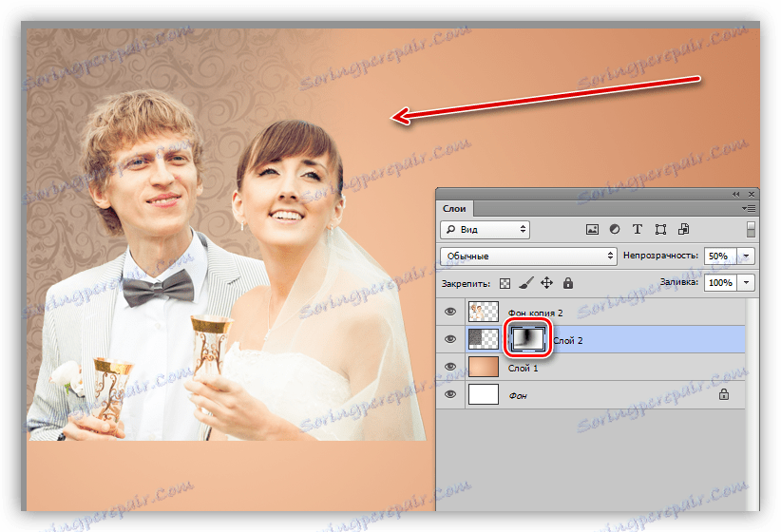Open the Обычные blend mode dropdown
The height and width of the screenshot is (532, 781).
click(528, 256)
